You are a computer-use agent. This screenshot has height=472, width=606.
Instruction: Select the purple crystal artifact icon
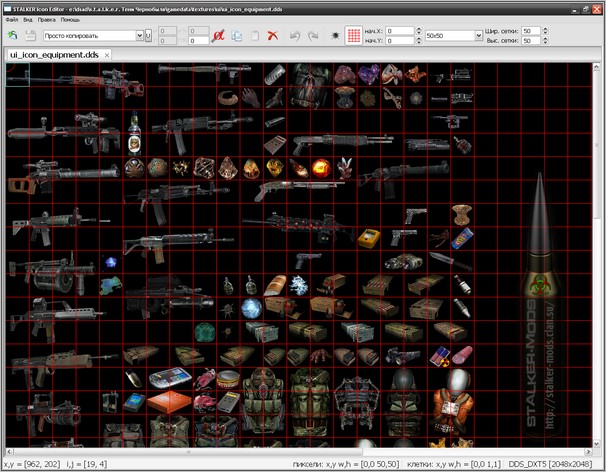coord(369,74)
